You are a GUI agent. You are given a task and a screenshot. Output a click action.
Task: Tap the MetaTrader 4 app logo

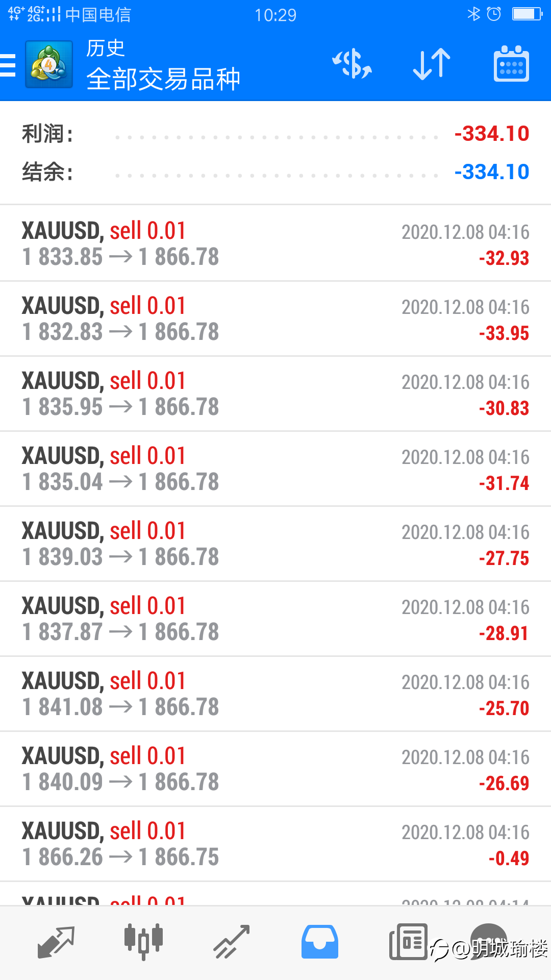click(49, 64)
